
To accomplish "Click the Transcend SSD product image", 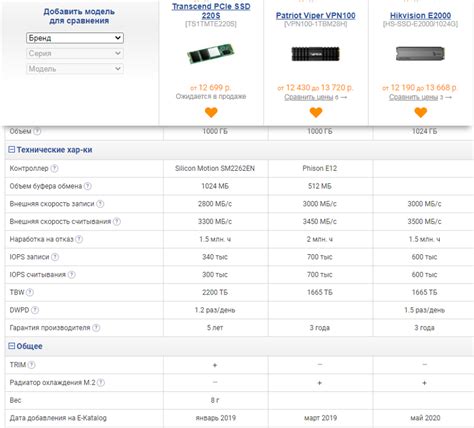I will point(211,53).
